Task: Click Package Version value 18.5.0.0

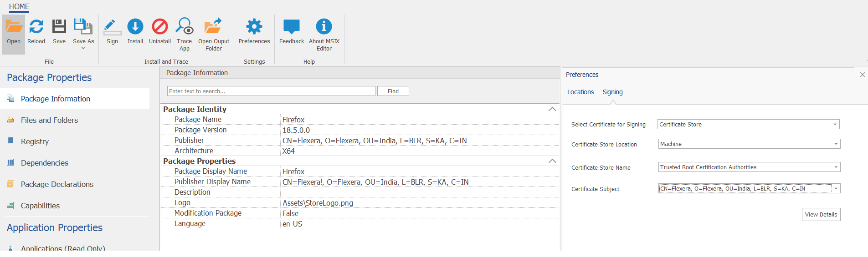Action: [420, 130]
